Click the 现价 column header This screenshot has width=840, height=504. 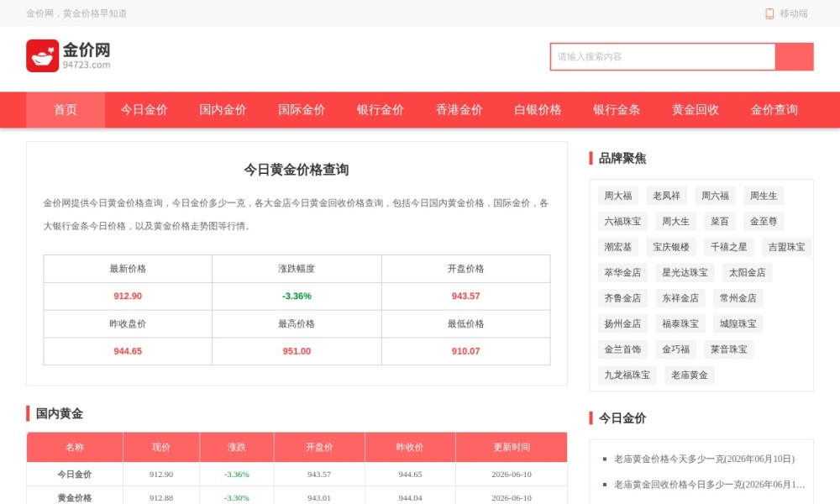[160, 447]
